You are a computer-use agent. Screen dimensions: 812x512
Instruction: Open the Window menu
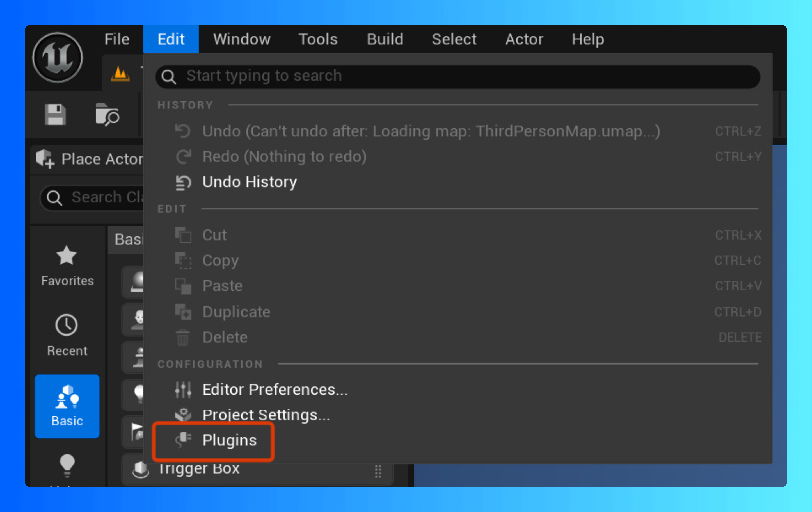(242, 39)
